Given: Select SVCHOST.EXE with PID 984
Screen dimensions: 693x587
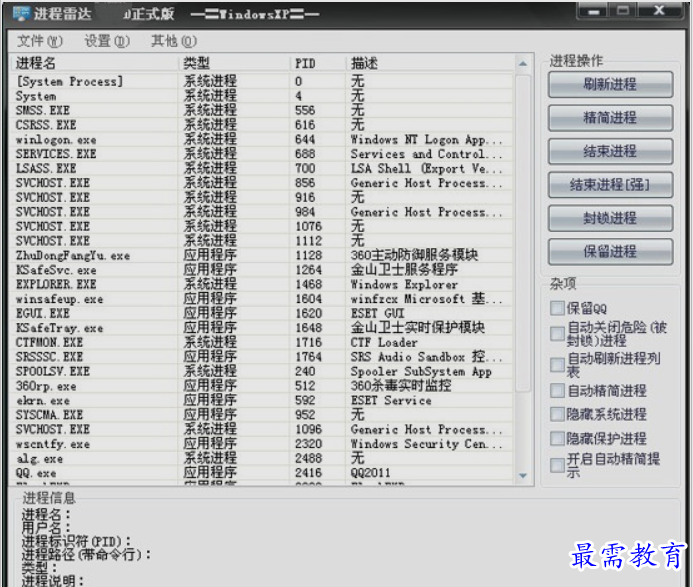Looking at the screenshot, I should coord(262,212).
